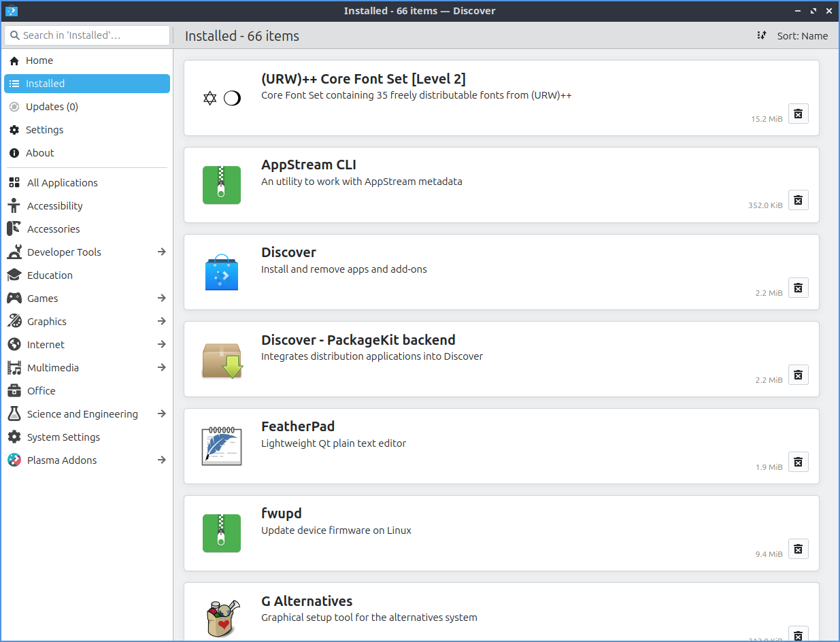This screenshot has width=840, height=642.
Task: Select the Office category
Action: tap(41, 391)
